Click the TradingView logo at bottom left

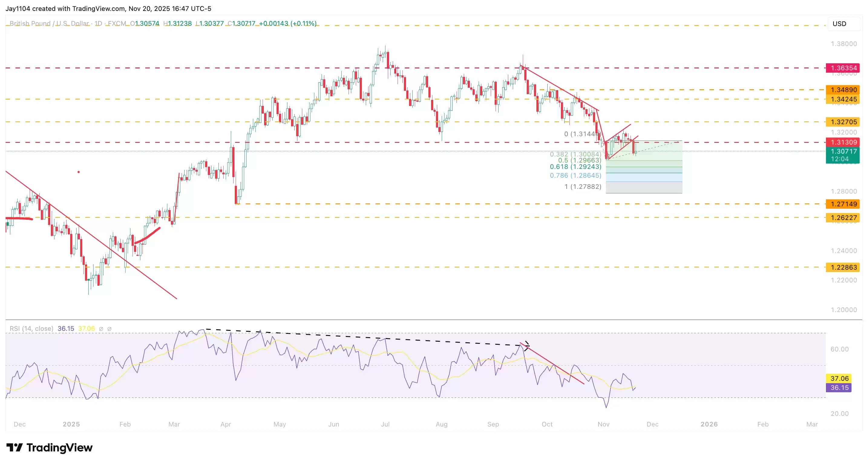(49, 447)
